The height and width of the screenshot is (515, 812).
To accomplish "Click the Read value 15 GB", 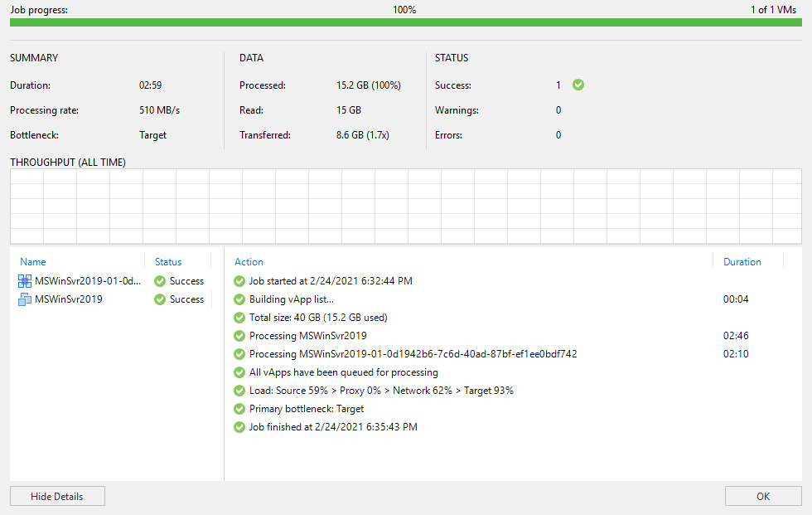I will click(x=349, y=109).
